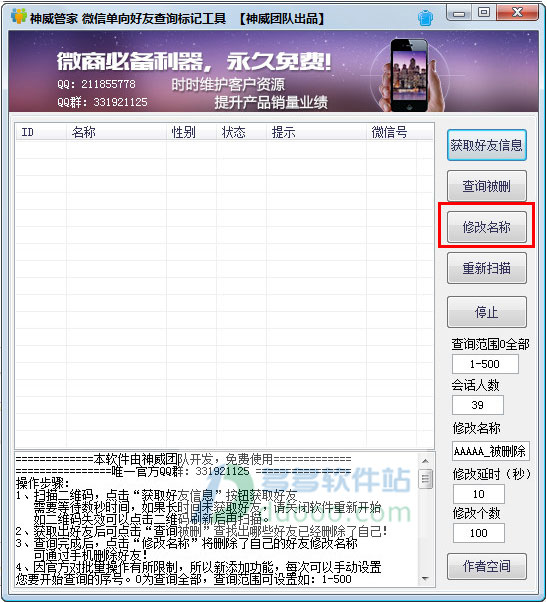Click the 重新扫描 button
The image size is (547, 602).
[486, 268]
